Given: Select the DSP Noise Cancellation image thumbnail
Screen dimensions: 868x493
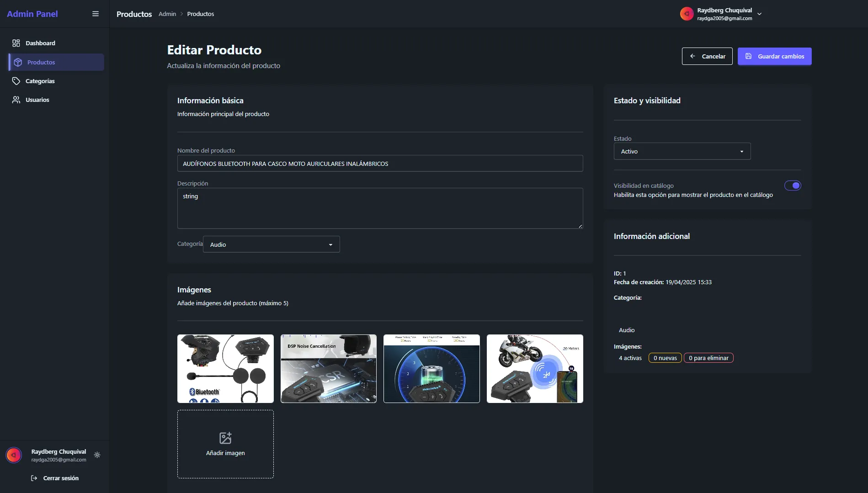Looking at the screenshot, I should 328,369.
